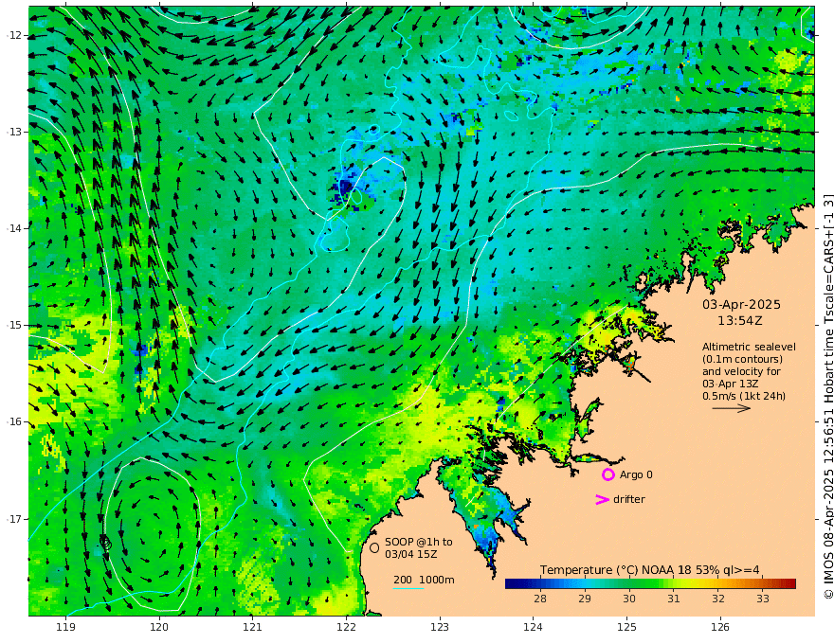Click the 'SOOP @1h to' legend text
834x644 pixels.
[419, 542]
